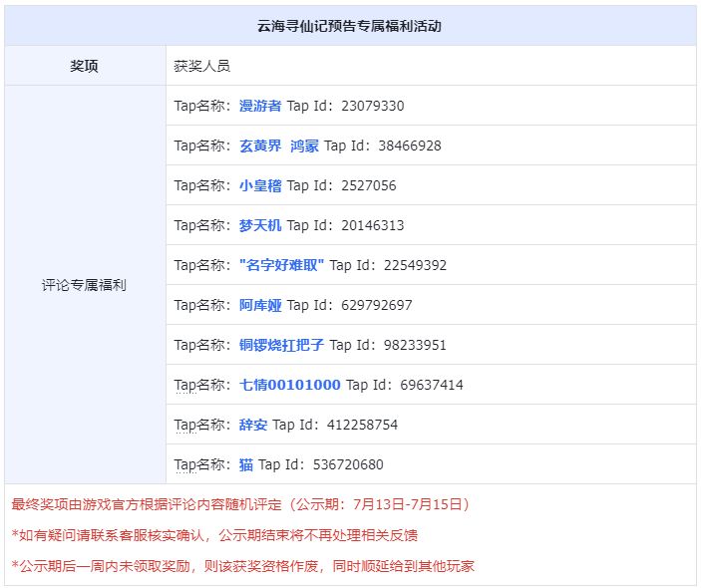The image size is (701, 588).
Task: Open the 阿库娅 user link
Action: 260,305
